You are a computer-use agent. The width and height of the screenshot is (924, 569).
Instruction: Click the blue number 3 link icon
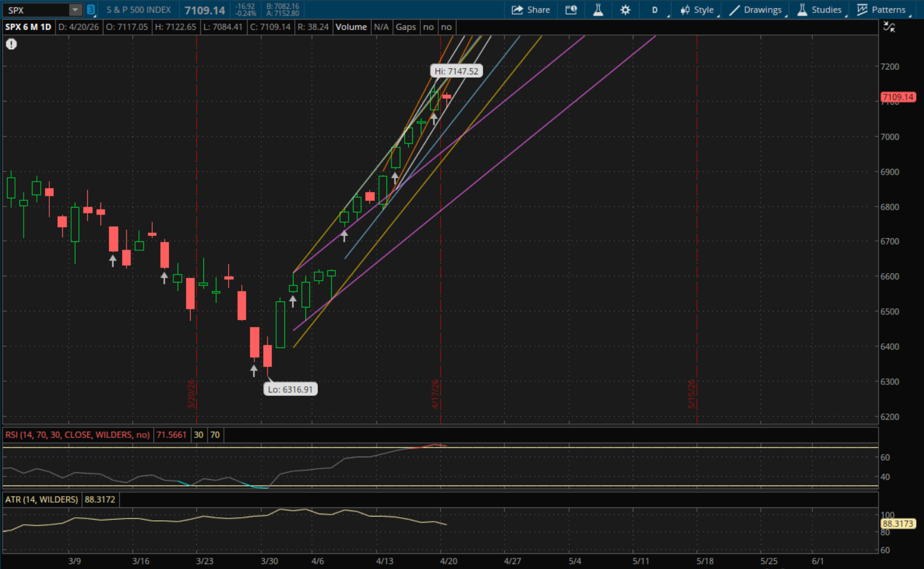[x=90, y=10]
